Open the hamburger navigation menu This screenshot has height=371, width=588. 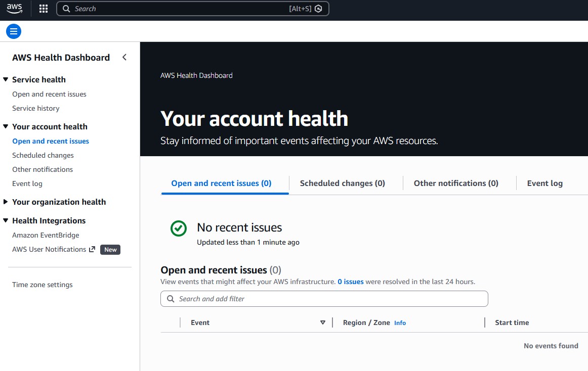[13, 31]
